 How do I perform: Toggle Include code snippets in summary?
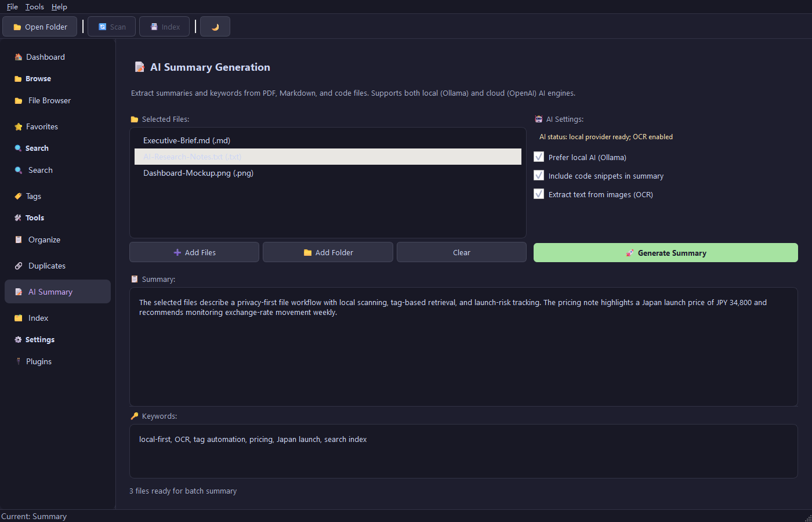(x=539, y=175)
